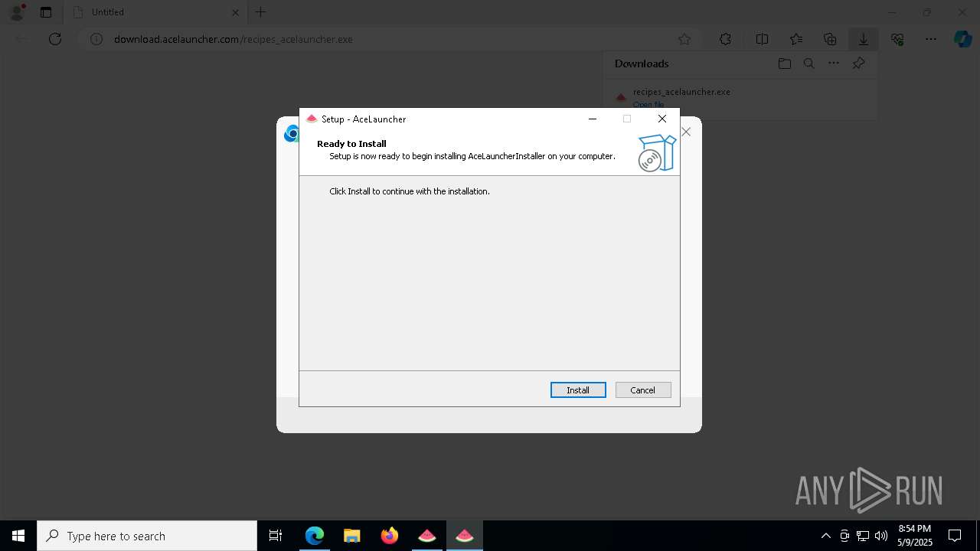This screenshot has height=551, width=980.
Task: Open the tab actions menu icon
Action: tap(46, 12)
